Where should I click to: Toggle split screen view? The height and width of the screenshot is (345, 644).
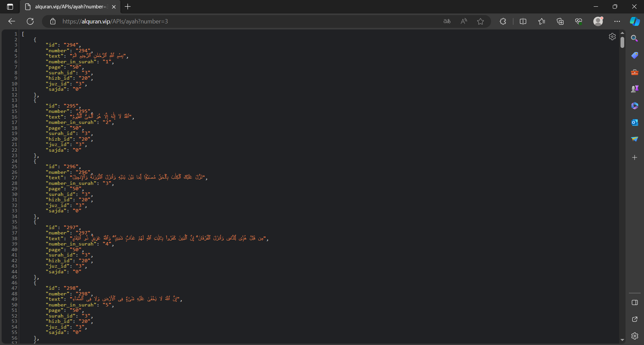[x=523, y=21]
